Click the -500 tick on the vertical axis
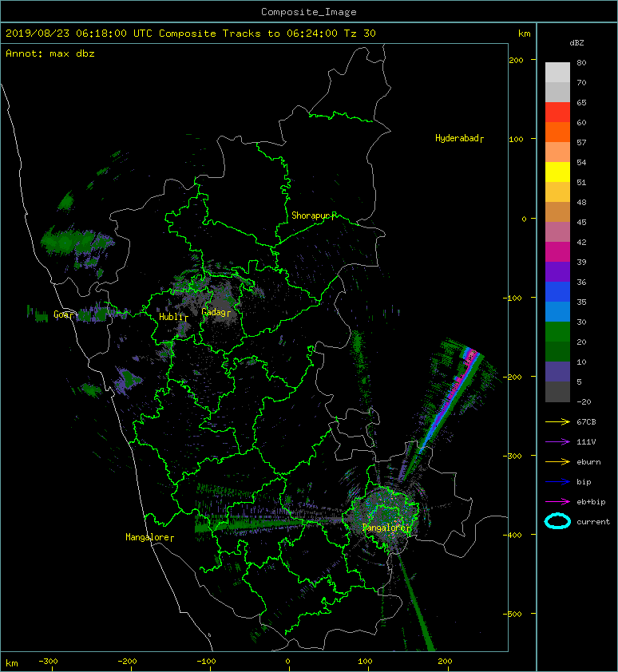The width and height of the screenshot is (618, 672). (512, 615)
